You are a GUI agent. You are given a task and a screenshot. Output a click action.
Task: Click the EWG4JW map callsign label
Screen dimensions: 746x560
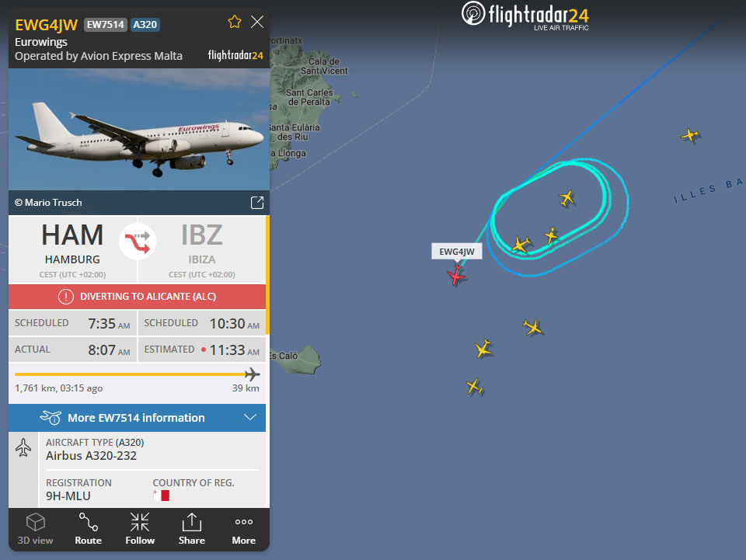coord(457,252)
